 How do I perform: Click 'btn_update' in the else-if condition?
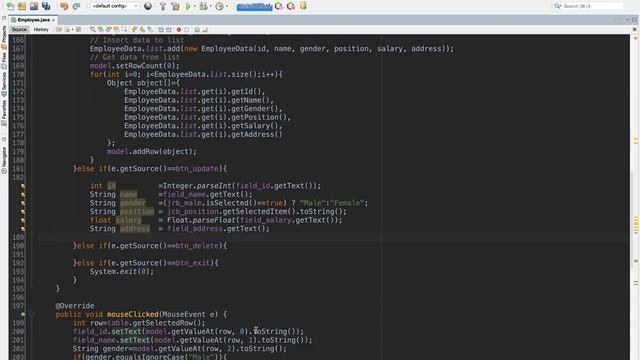click(197, 169)
